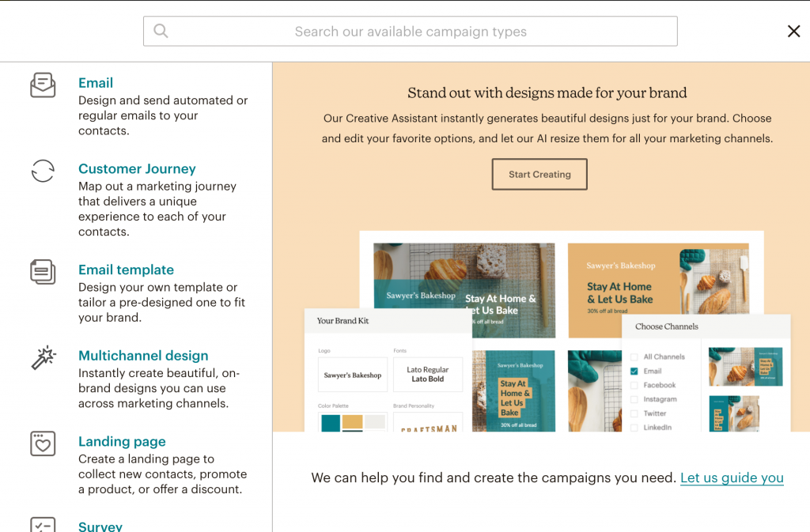Click the Sawyer's Bakeshop logo box
The height and width of the screenshot is (532, 810).
pyautogui.click(x=352, y=375)
